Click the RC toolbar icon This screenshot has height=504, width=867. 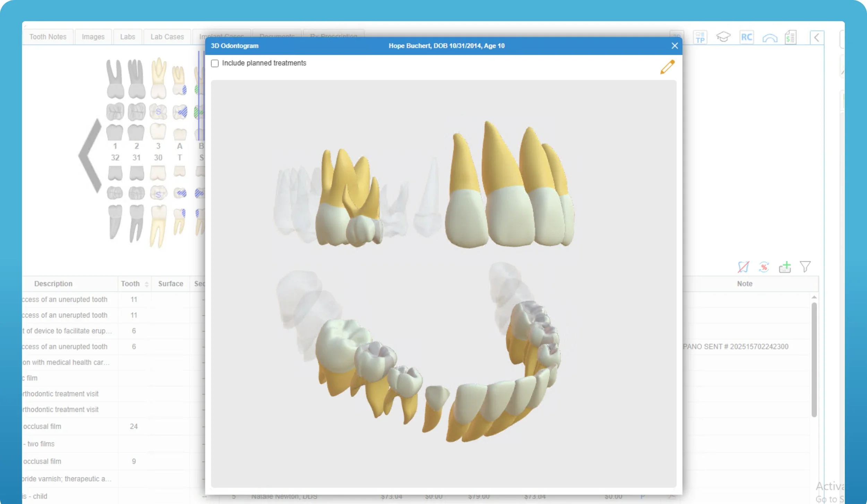746,37
